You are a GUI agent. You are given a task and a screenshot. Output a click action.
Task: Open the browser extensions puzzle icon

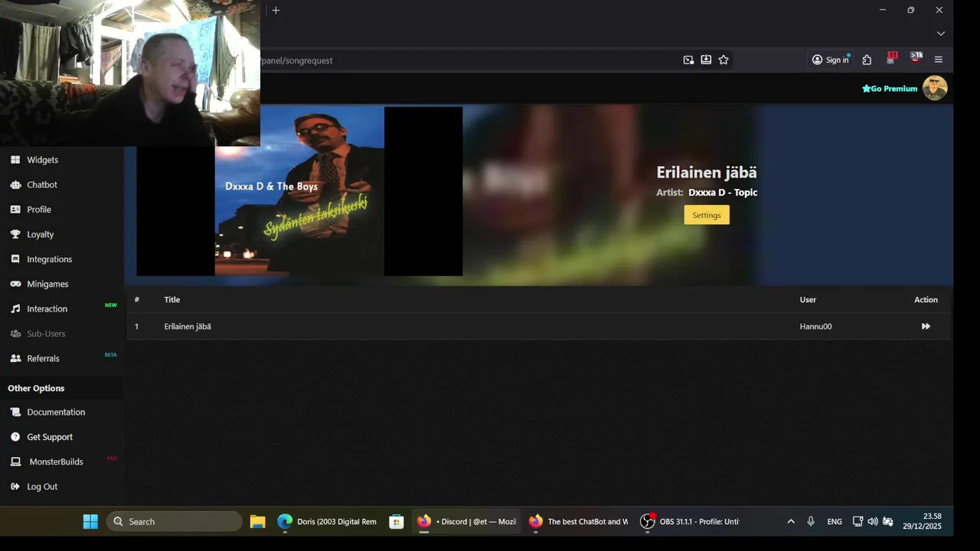pos(867,60)
